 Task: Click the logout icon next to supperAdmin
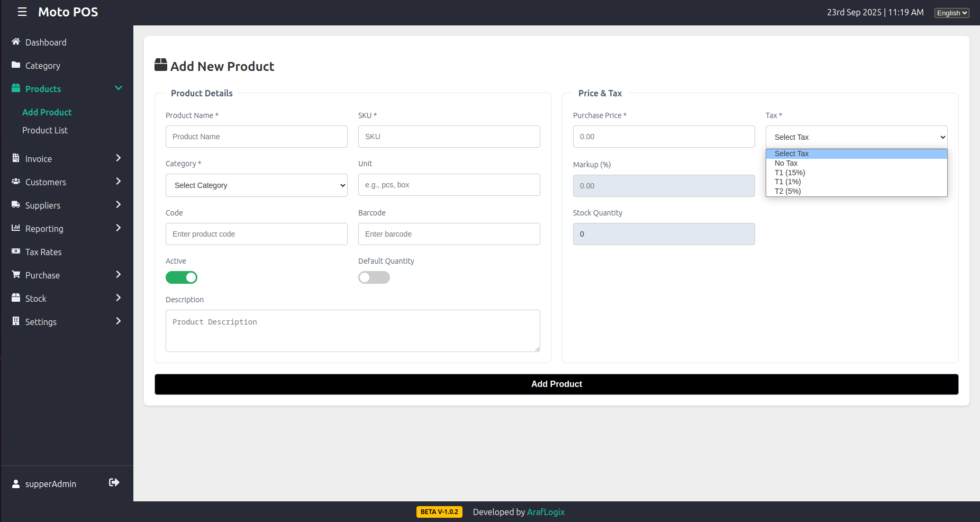point(114,482)
